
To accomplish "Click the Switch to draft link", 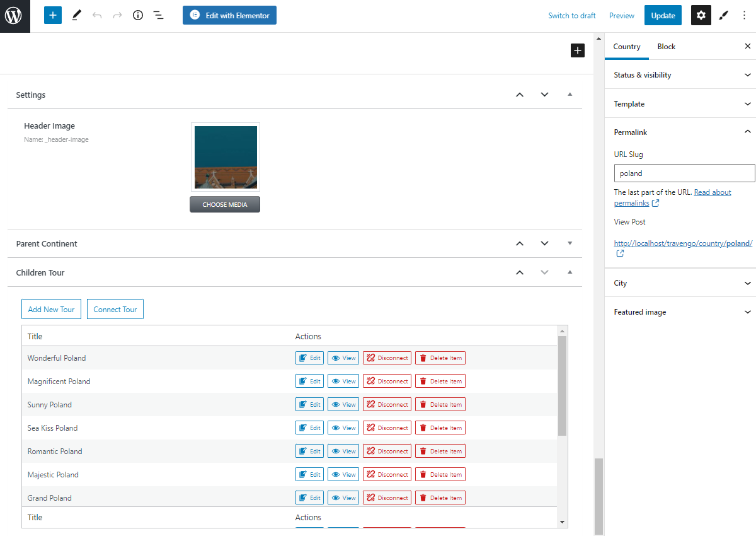I will (x=571, y=15).
